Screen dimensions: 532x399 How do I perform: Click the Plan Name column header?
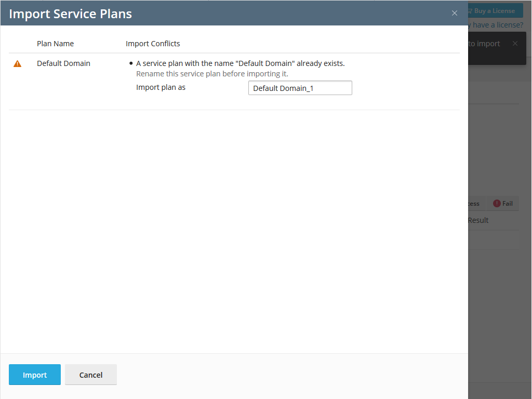55,44
